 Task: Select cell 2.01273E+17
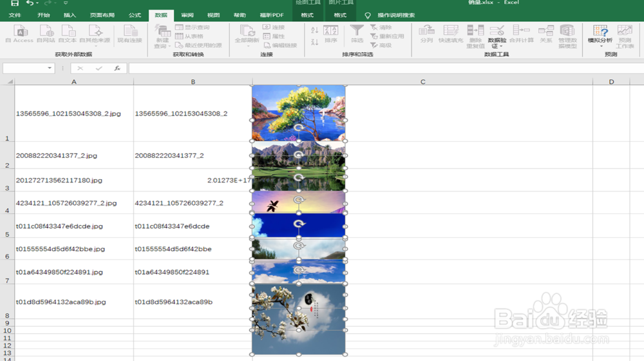point(193,180)
